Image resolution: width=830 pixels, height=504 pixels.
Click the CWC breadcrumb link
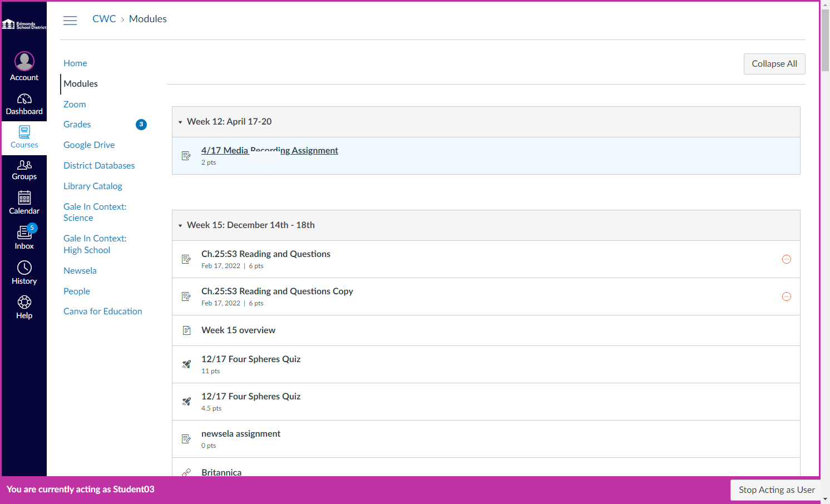[104, 19]
